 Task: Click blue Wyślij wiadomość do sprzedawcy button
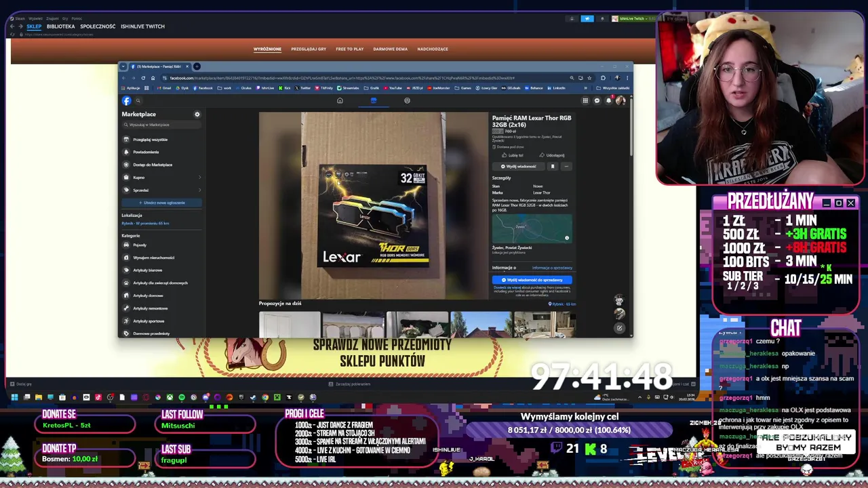click(x=532, y=280)
